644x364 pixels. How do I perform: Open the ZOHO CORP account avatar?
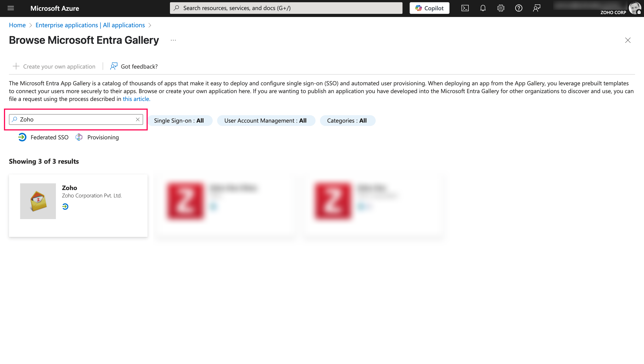coord(634,8)
